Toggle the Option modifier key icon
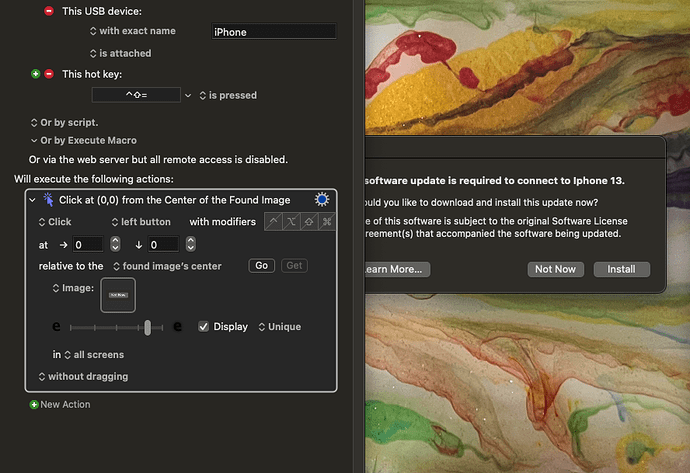This screenshot has width=690, height=473. click(x=291, y=222)
